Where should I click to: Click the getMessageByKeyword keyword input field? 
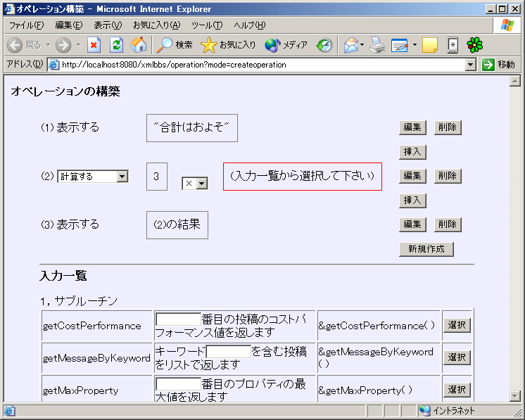[228, 352]
